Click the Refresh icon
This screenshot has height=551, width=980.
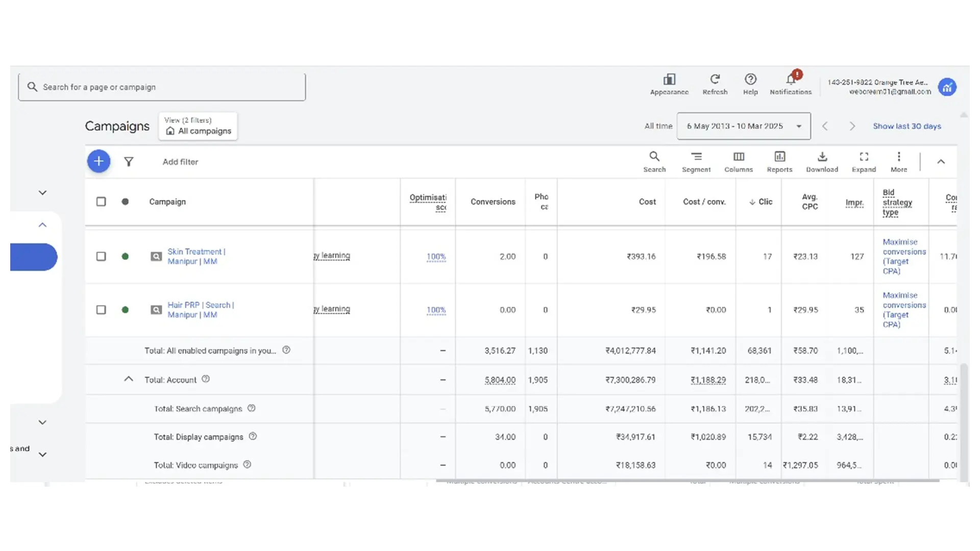pos(715,79)
